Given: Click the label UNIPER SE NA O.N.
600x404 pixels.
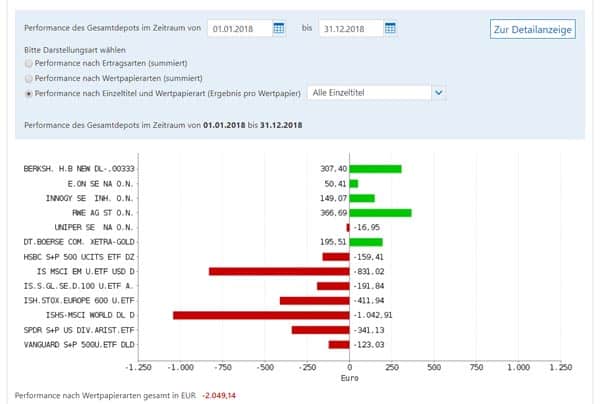Looking at the screenshot, I should 94,227.
